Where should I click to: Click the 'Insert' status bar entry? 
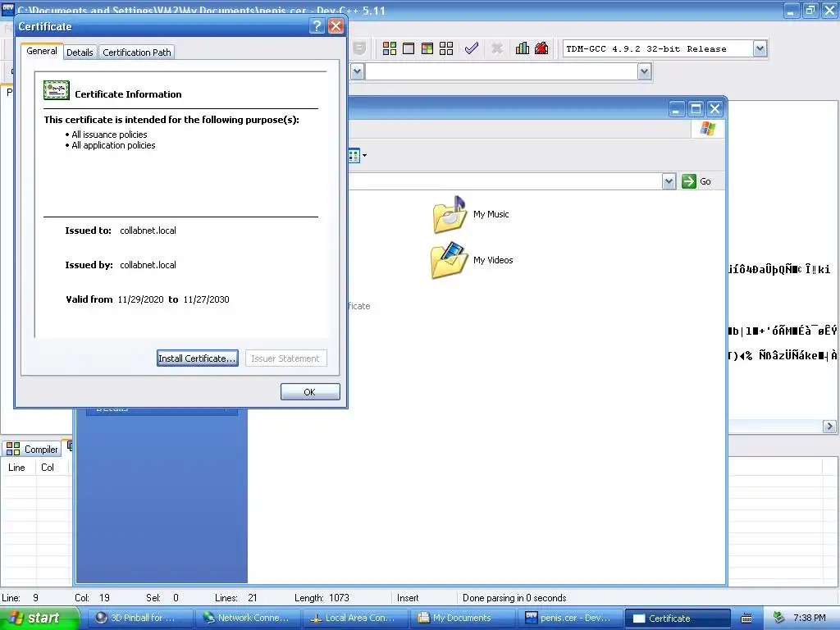coord(408,598)
